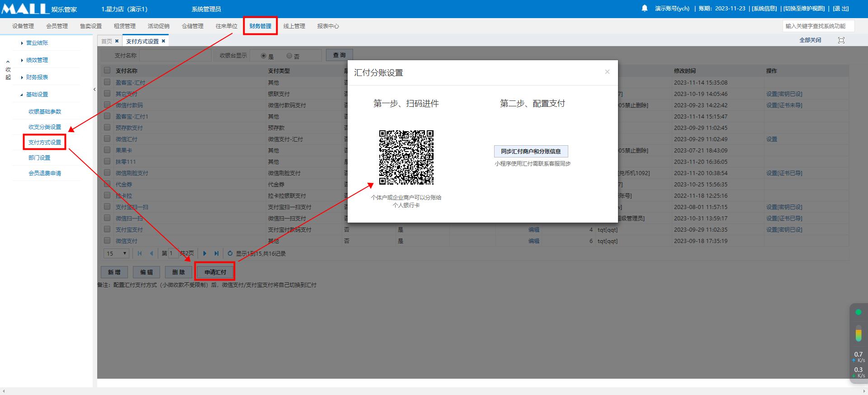Click the 申请汇付 button
Viewport: 868px width, 395px height.
click(x=215, y=272)
